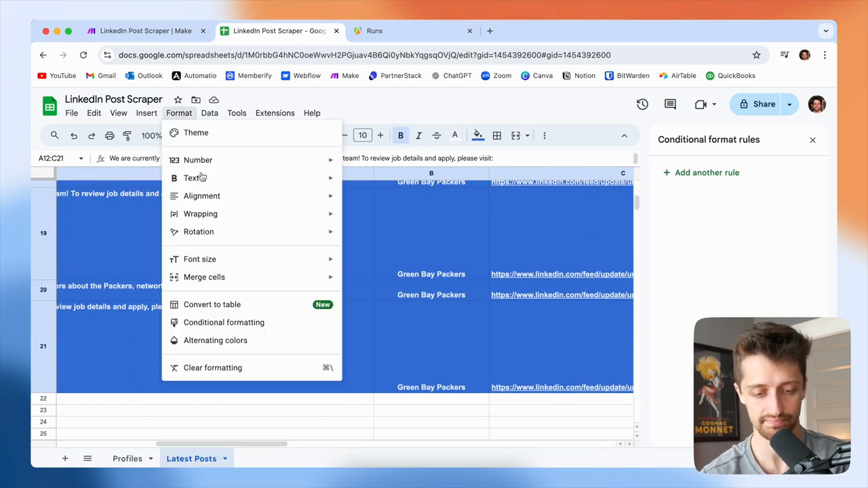The width and height of the screenshot is (868, 488).
Task: Click the move to folder icon
Action: click(196, 100)
